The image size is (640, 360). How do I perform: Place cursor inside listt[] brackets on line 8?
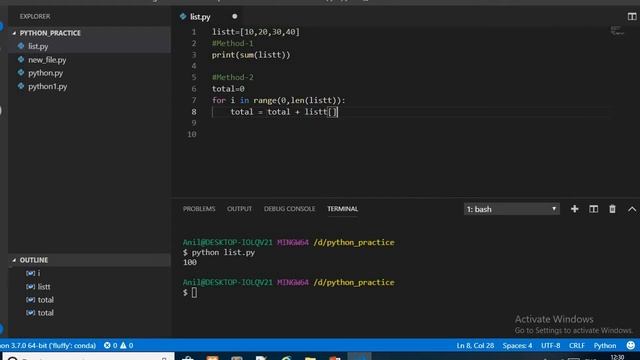coord(333,112)
